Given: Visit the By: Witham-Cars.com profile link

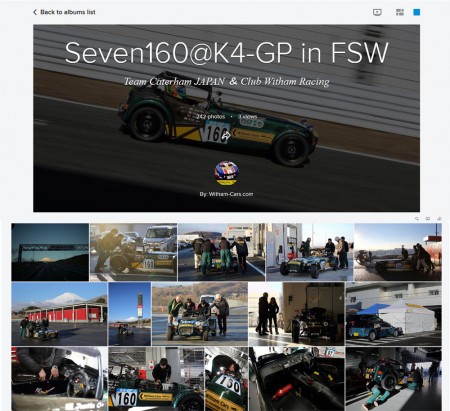Looking at the screenshot, I should coord(226,194).
